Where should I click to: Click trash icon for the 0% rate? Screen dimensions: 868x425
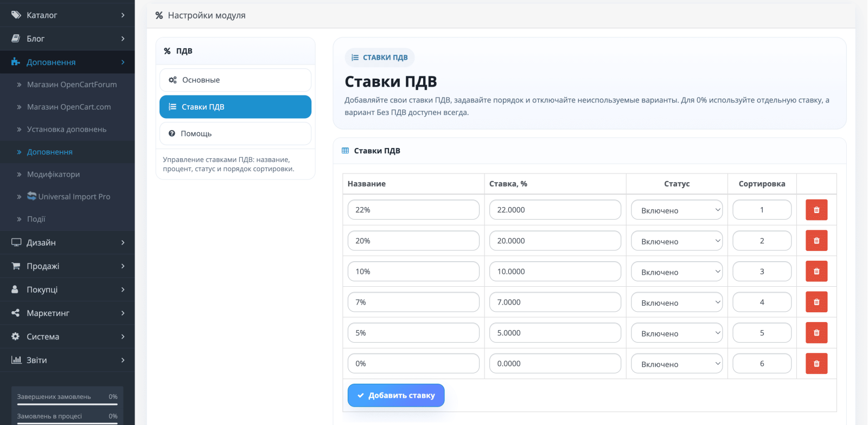pos(816,364)
